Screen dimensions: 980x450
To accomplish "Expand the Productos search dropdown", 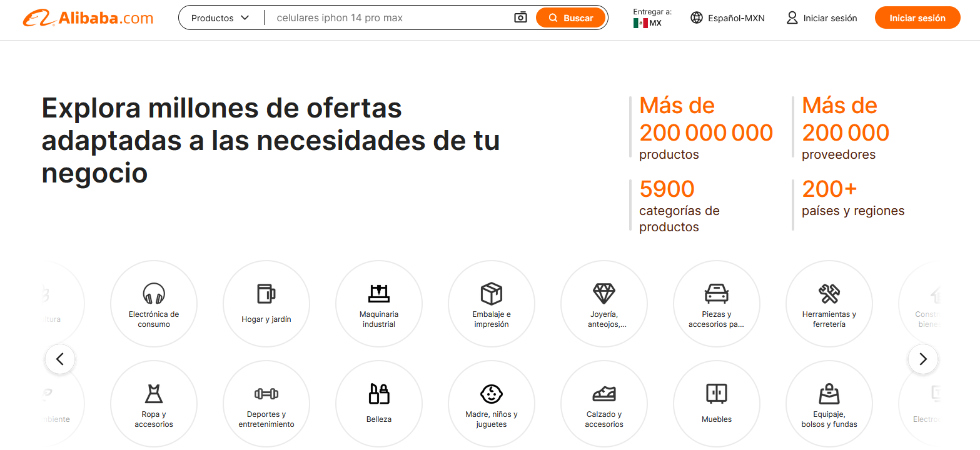I will (x=220, y=18).
